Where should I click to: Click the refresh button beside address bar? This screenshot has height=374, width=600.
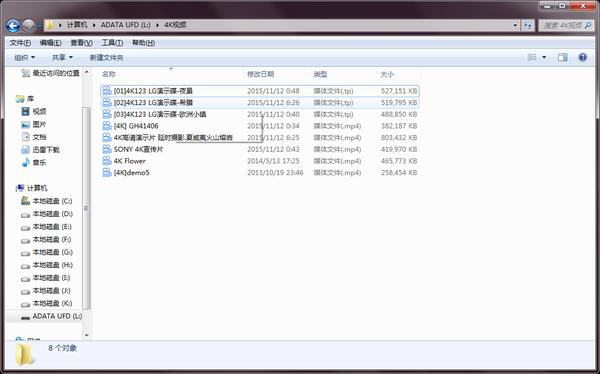tap(528, 26)
